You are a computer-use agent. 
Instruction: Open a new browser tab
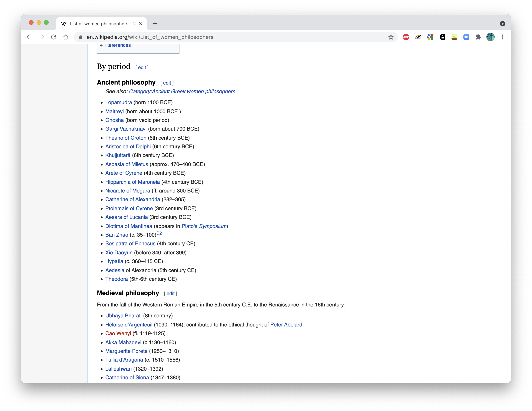click(155, 24)
